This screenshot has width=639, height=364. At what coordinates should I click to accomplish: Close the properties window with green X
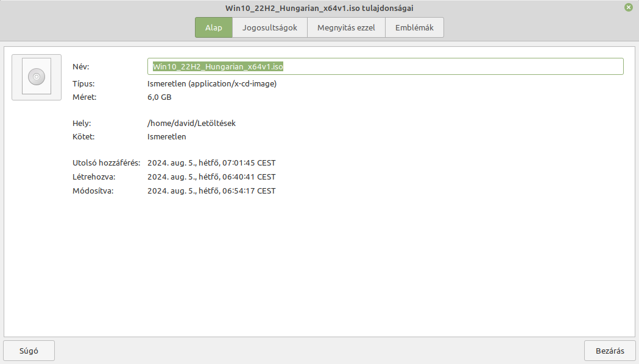(629, 7)
